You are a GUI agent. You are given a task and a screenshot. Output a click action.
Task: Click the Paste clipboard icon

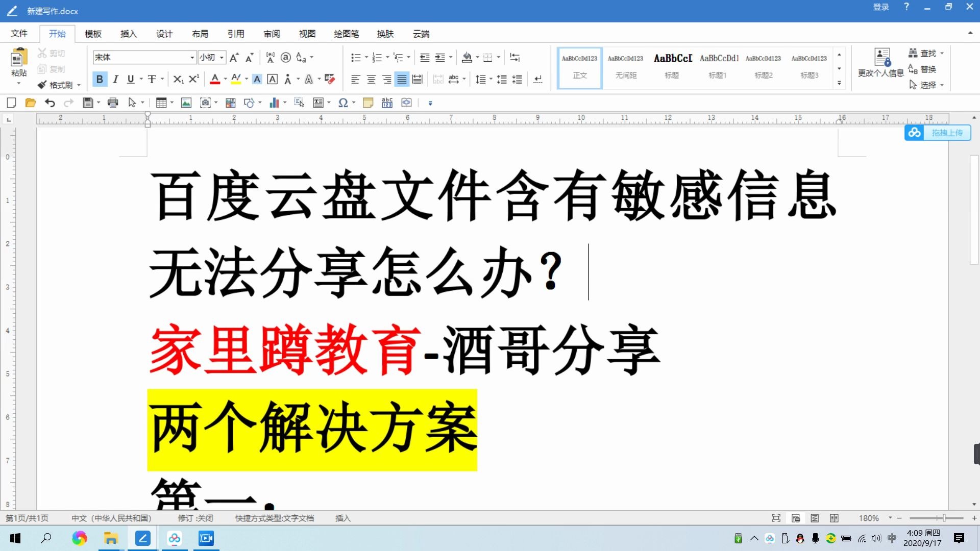tap(19, 58)
